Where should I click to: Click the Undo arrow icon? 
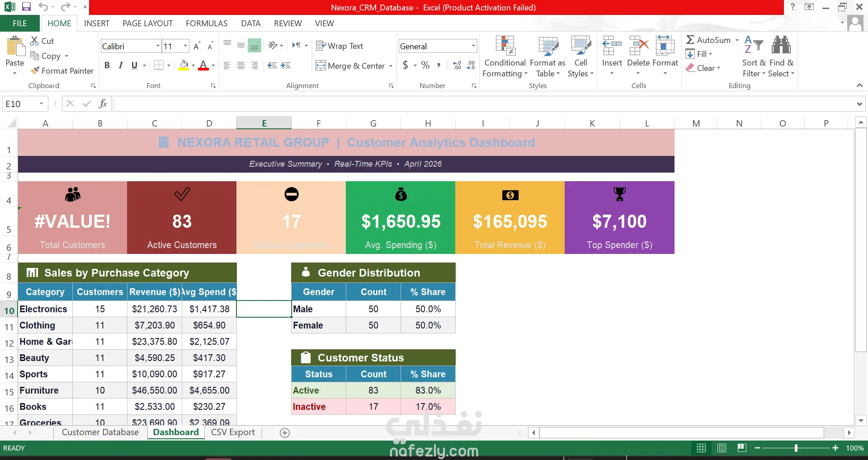point(43,7)
